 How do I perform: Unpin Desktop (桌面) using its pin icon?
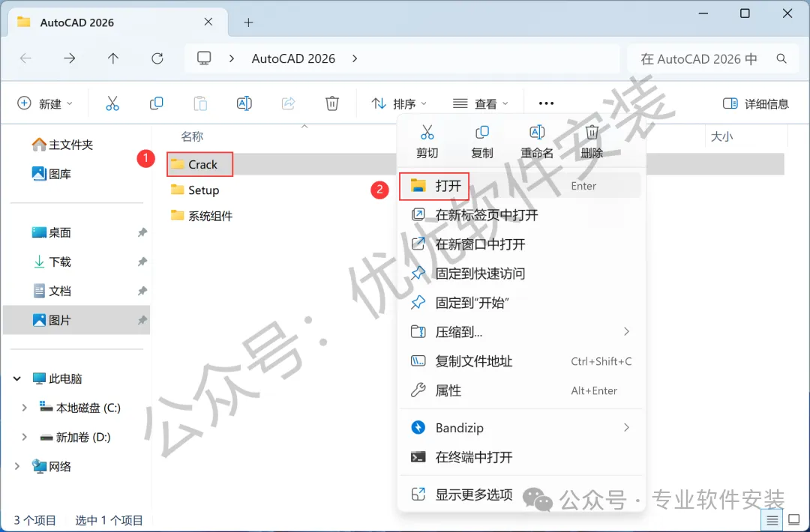coord(142,233)
